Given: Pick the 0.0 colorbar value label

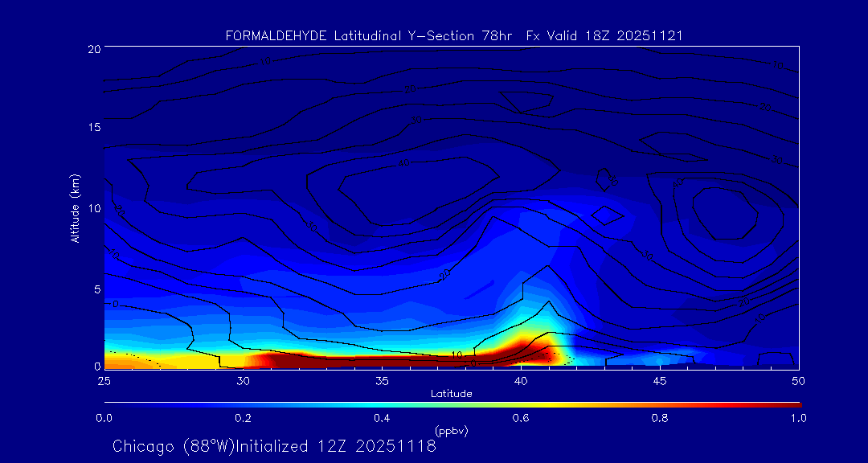Looking at the screenshot, I should (x=104, y=418).
